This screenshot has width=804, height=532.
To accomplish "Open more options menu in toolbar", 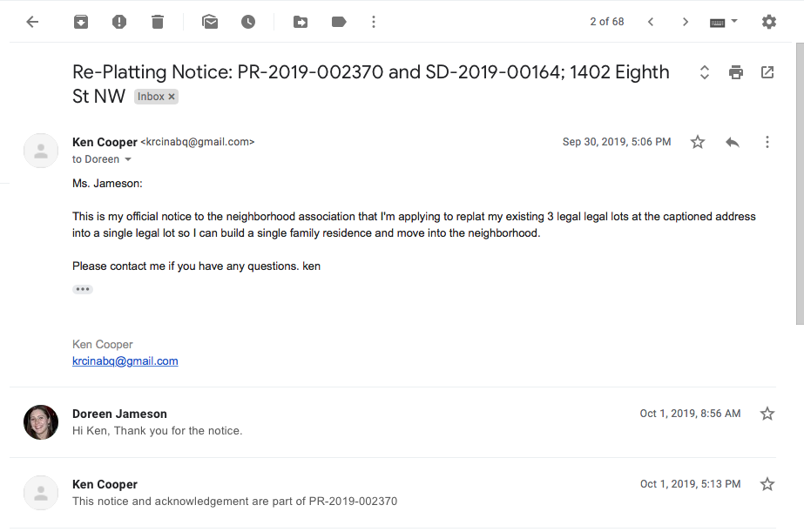I will point(374,22).
